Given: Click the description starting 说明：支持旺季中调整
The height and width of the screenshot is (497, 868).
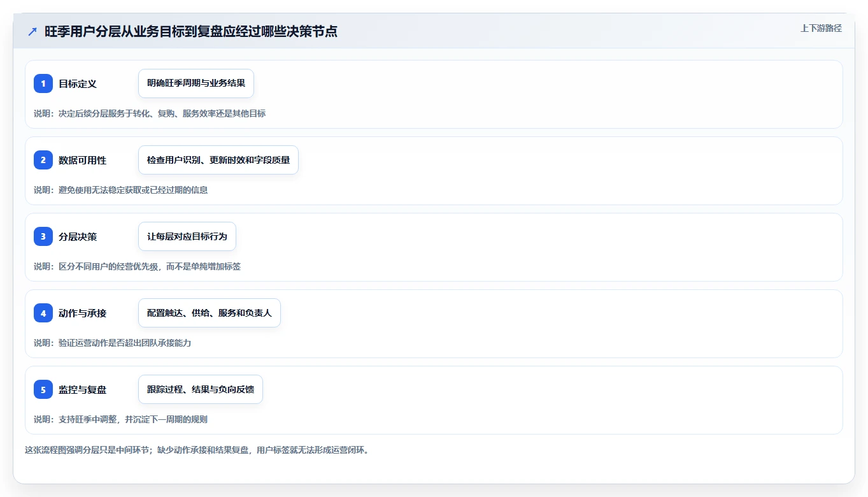Looking at the screenshot, I should coord(121,419).
